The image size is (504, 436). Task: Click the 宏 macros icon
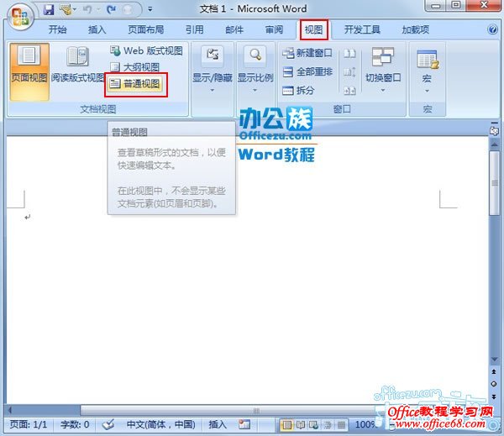[x=428, y=60]
